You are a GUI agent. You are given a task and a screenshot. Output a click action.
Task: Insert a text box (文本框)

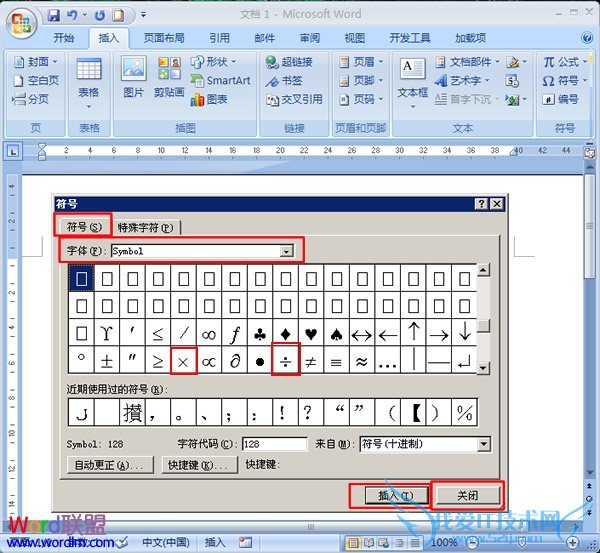(412, 83)
